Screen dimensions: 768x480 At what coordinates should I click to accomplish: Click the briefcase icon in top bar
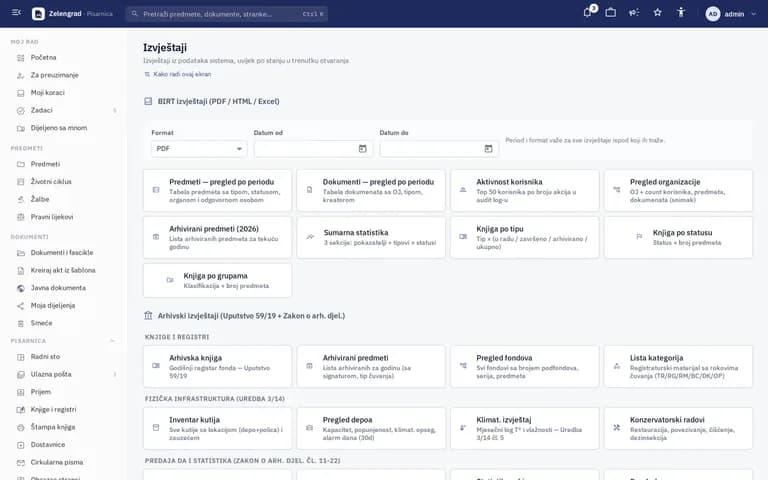tap(610, 13)
